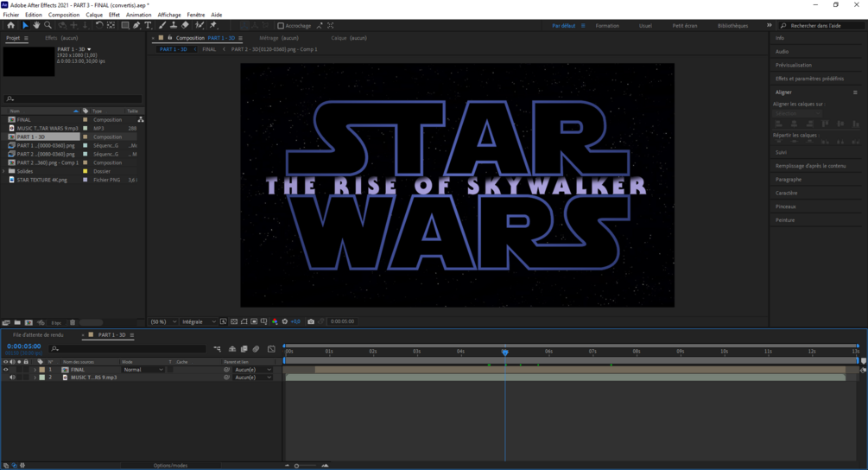Toggle Options/modes at timeline bottom
The height and width of the screenshot is (470, 868).
(x=170, y=466)
